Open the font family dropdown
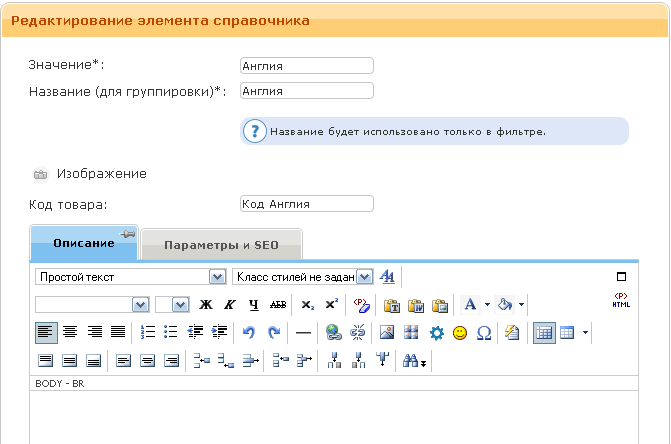Image resolution: width=671 pixels, height=444 pixels. pos(92,305)
